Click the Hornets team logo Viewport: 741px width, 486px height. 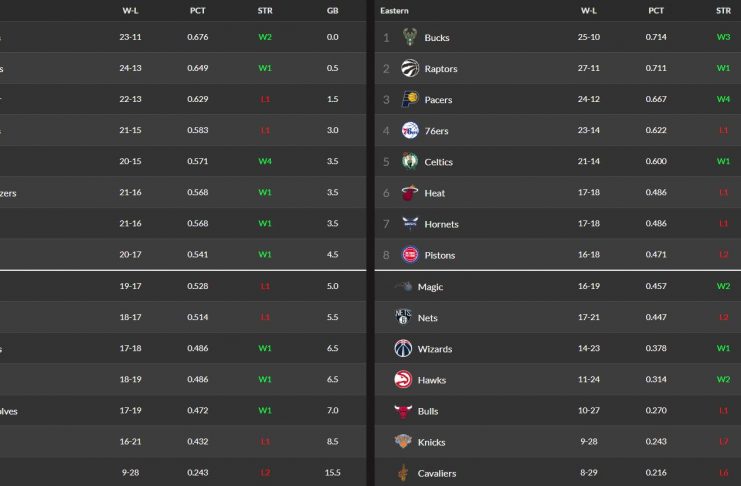point(410,224)
